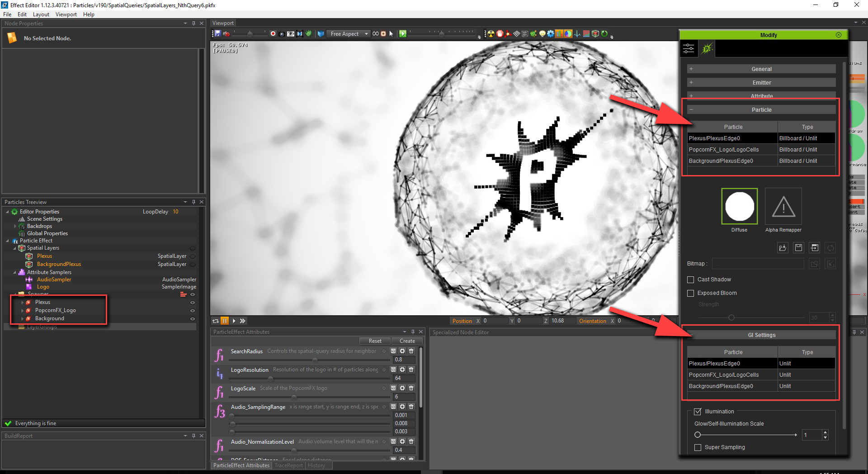868x474 pixels.
Task: Enable the Cast Shadow checkbox
Action: click(690, 280)
